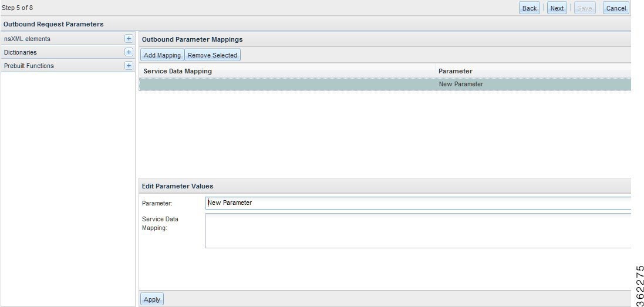Click the Step 5 of 8 indicator
Screen dimensions: 644x307
tap(17, 8)
